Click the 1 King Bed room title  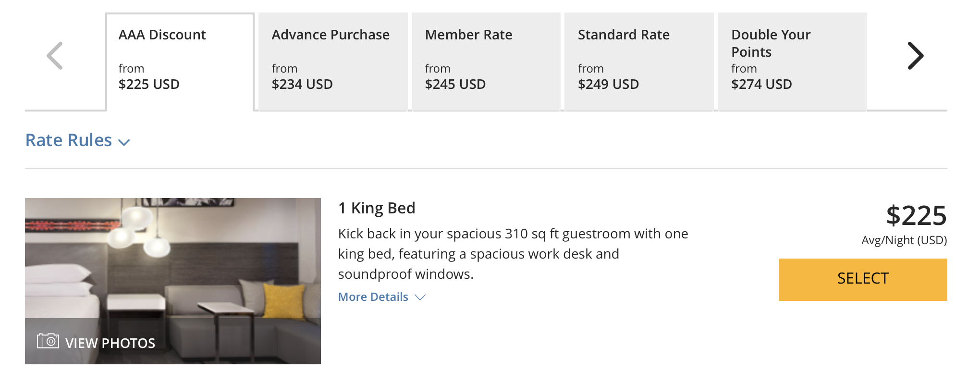pos(377,208)
